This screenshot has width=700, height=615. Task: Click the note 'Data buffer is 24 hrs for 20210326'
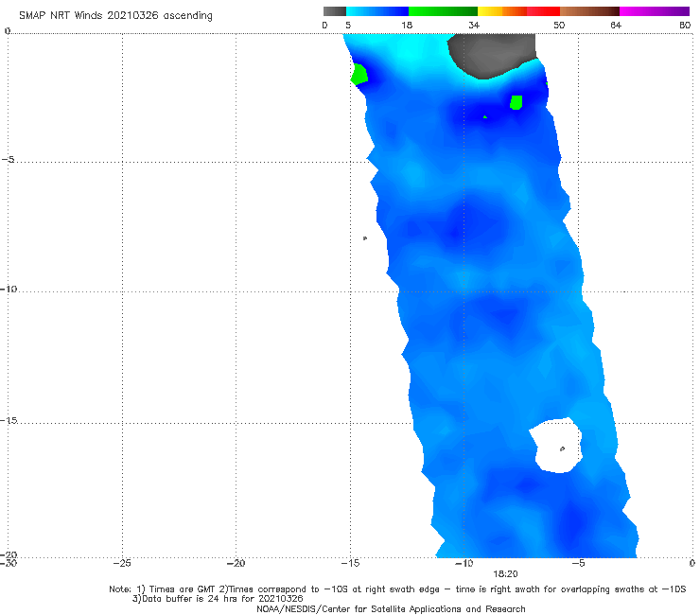coord(218,599)
